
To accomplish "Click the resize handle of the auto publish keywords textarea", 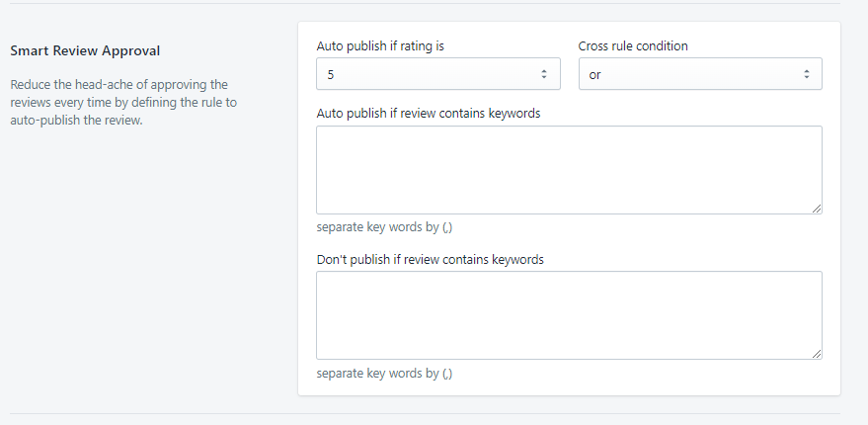I will [817, 209].
